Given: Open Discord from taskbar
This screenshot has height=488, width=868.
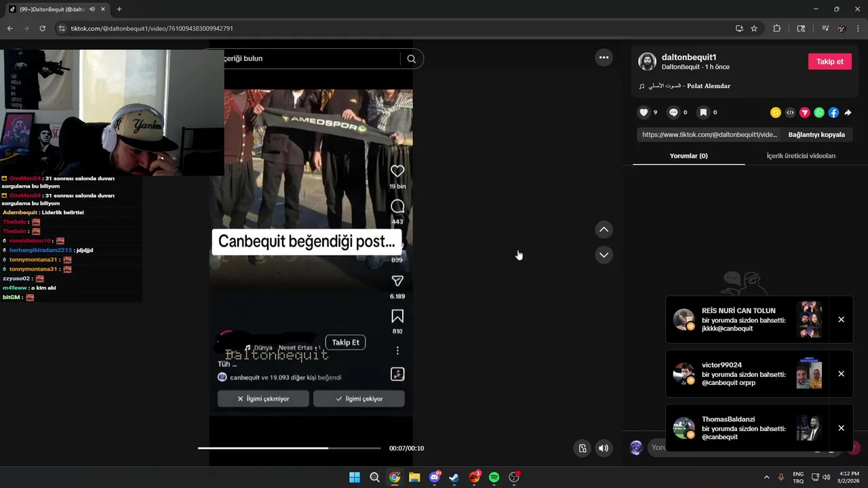Looking at the screenshot, I should tap(435, 477).
